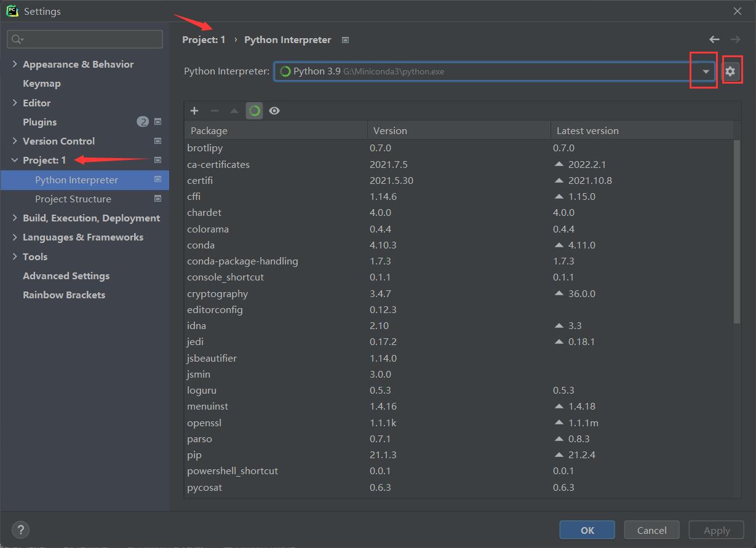
Task: Click the OK button
Action: click(587, 530)
